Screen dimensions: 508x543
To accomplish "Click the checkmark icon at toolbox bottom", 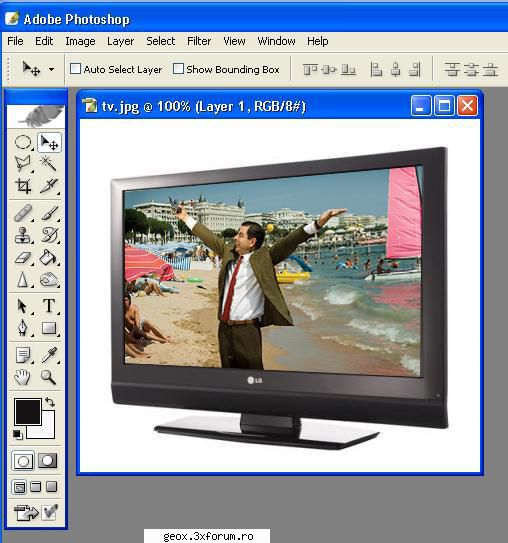I will point(50,513).
